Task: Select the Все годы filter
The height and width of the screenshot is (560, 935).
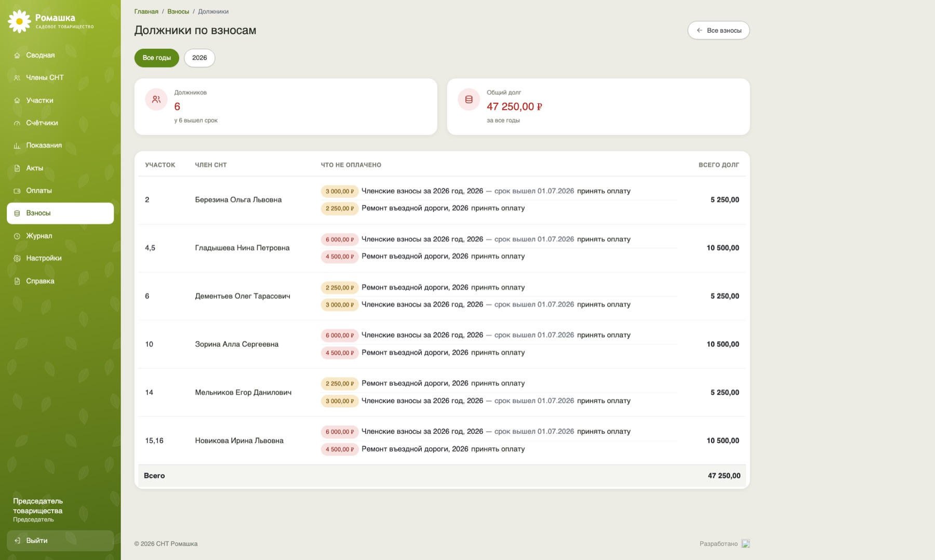Action: pos(157,58)
